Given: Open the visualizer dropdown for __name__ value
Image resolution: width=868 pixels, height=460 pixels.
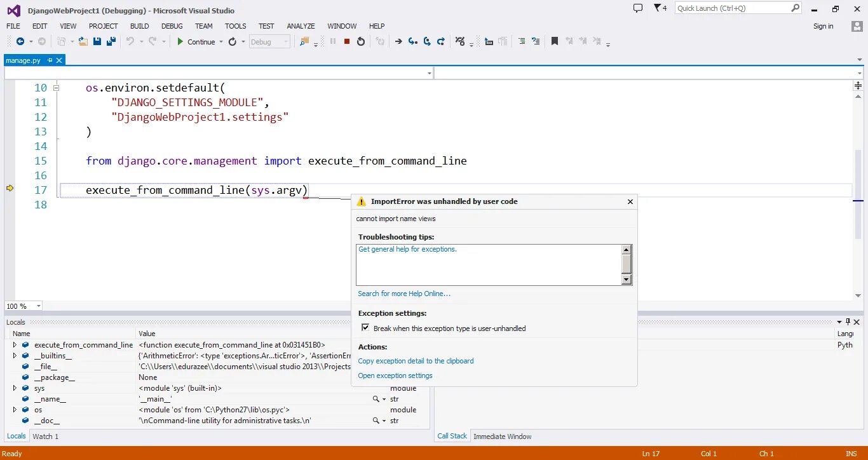Looking at the screenshot, I should click(x=383, y=398).
